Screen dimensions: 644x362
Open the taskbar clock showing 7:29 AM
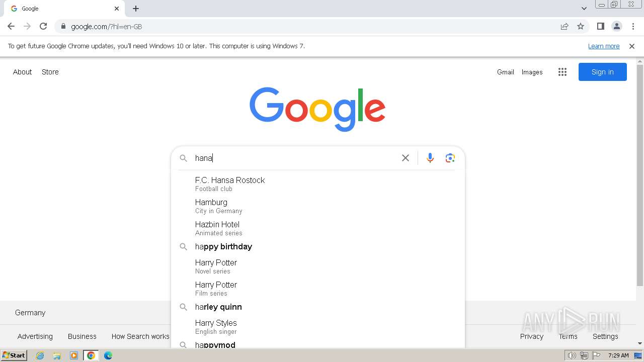pos(618,355)
